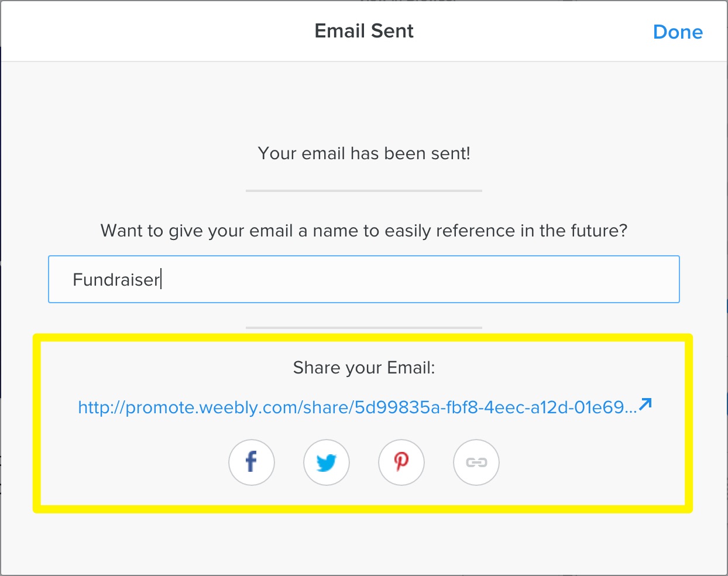728x576 pixels.
Task: Select the Facebook sharing icon
Action: pyautogui.click(x=251, y=462)
